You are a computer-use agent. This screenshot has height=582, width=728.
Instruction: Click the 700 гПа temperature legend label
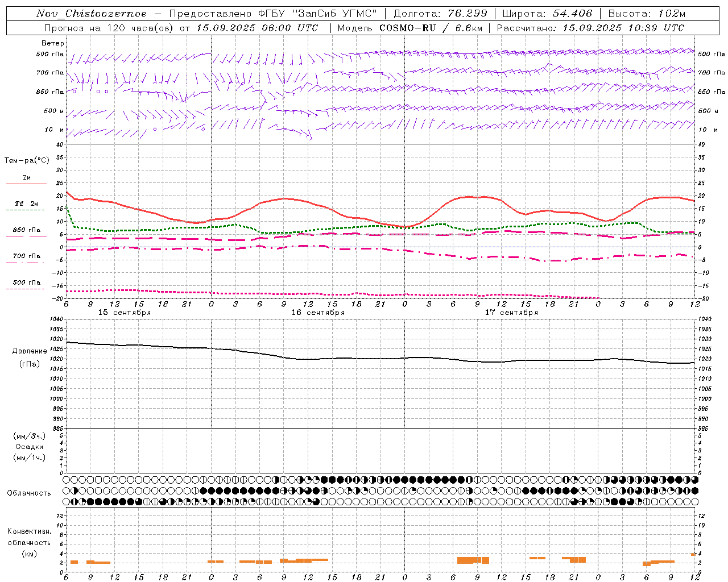27,256
